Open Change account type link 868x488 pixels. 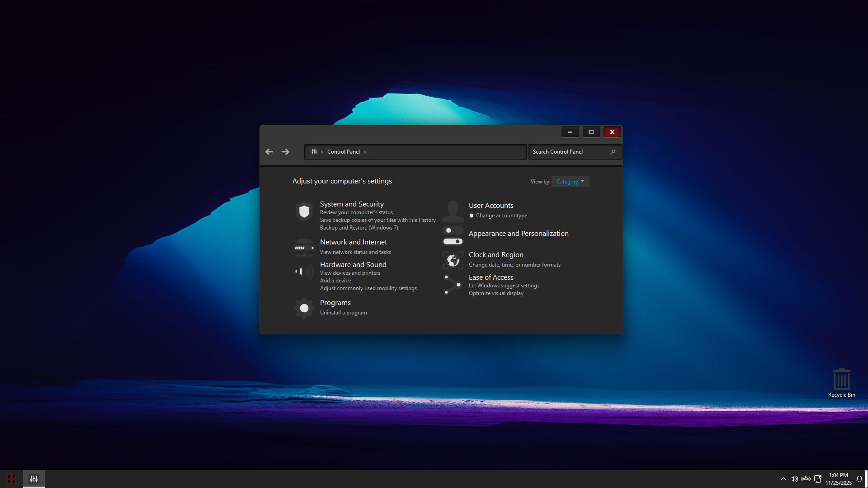[501, 216]
